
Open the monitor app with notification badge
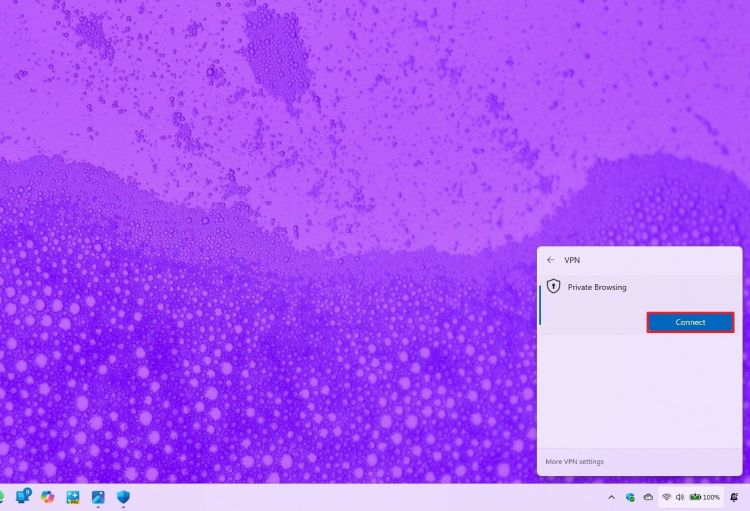tap(22, 496)
